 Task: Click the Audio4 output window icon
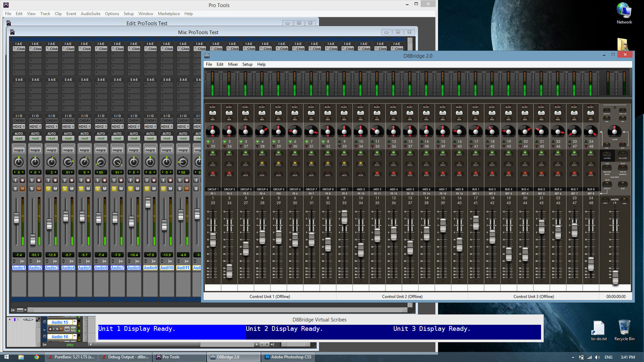click(x=73, y=127)
